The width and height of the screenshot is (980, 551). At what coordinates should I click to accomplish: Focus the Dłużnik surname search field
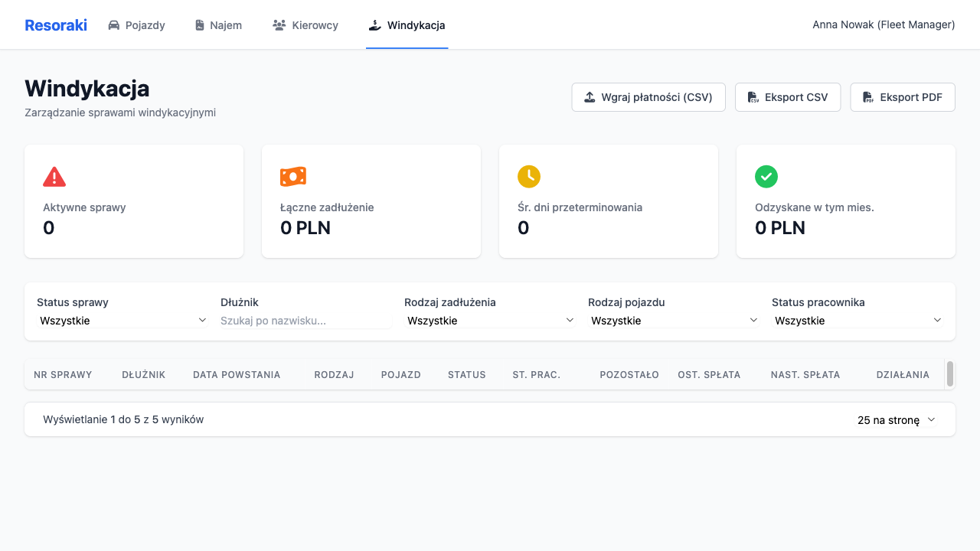point(306,321)
